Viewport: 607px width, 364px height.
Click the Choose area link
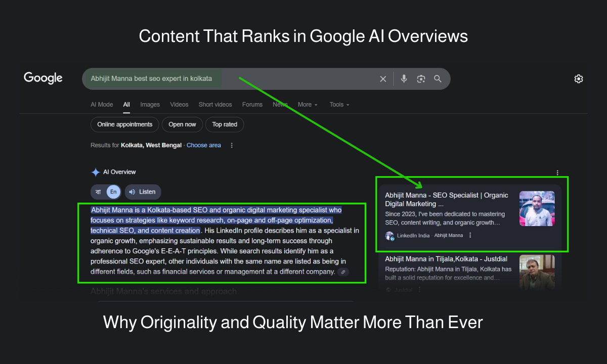click(x=203, y=145)
